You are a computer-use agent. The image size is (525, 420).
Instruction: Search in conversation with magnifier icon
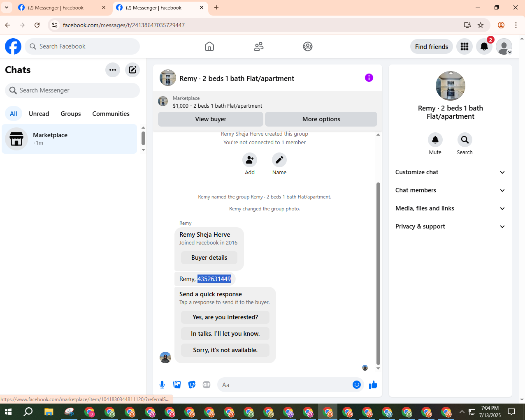click(465, 140)
